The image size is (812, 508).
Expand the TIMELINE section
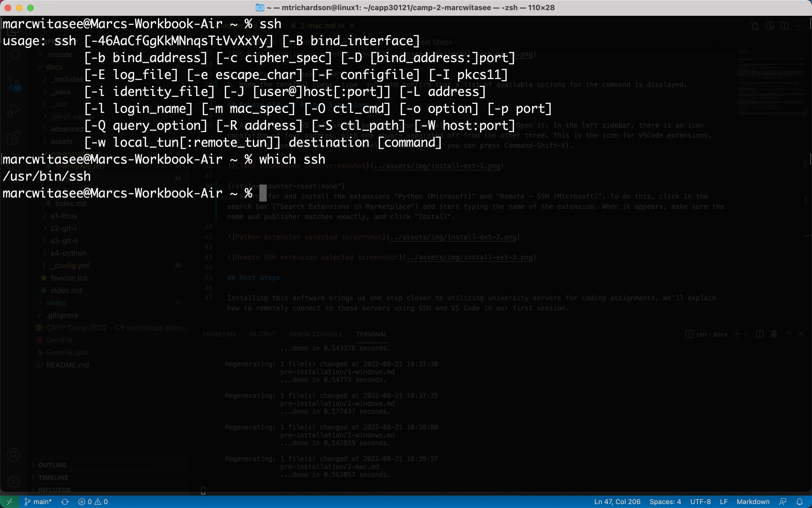[x=109, y=478]
